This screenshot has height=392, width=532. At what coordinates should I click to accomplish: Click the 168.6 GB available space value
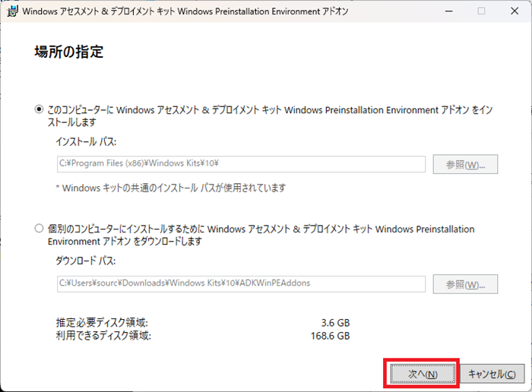tap(331, 335)
